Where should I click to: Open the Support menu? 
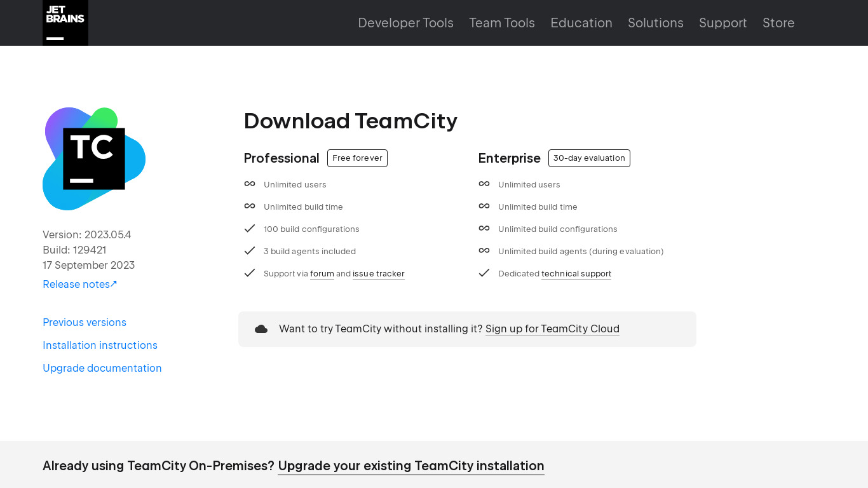(x=723, y=23)
